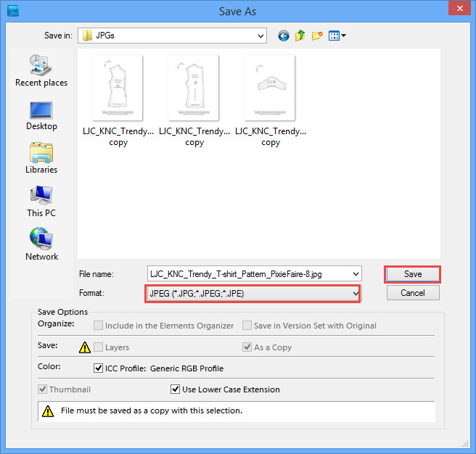Click the Up One Level folder icon
The height and width of the screenshot is (454, 476).
tap(300, 36)
